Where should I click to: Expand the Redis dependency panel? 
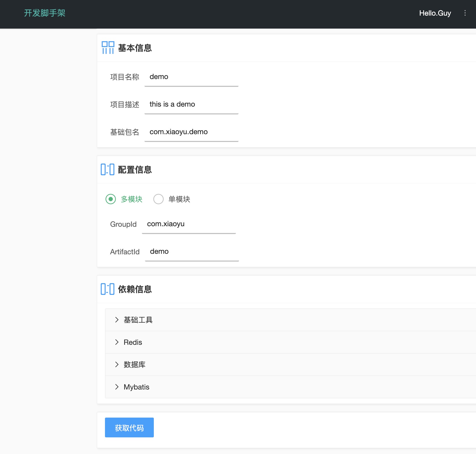(x=290, y=342)
